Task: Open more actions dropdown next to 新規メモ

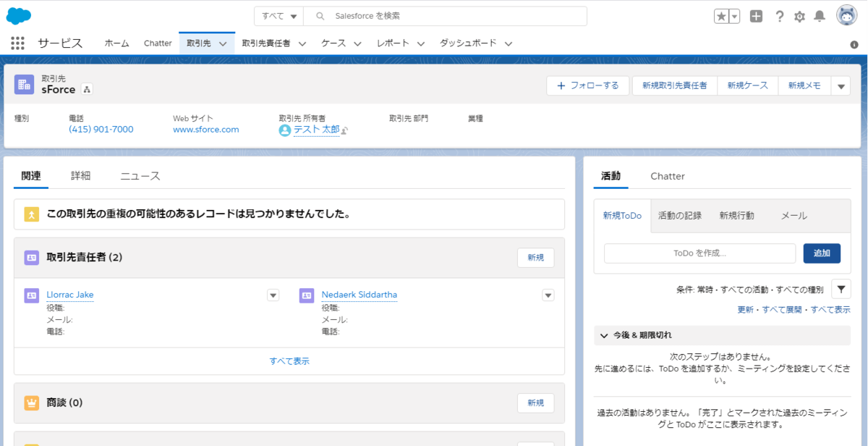Action: (841, 85)
